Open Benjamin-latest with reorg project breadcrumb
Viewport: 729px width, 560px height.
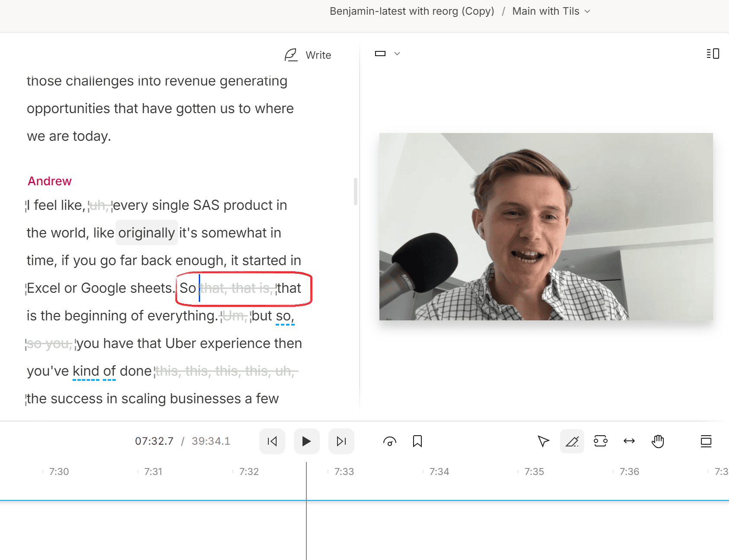[x=411, y=11]
